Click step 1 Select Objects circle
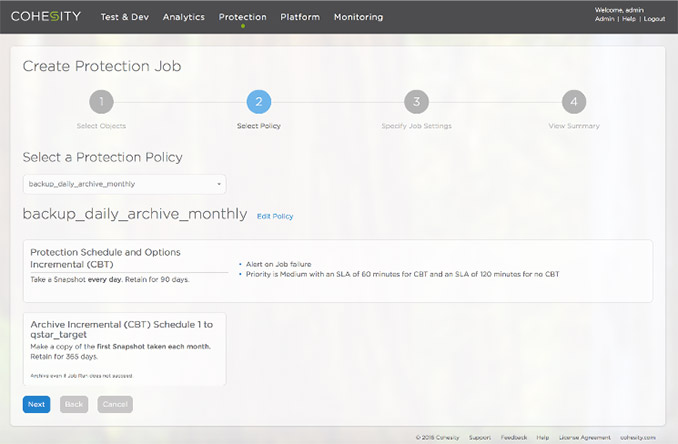The width and height of the screenshot is (678, 444). (x=101, y=101)
